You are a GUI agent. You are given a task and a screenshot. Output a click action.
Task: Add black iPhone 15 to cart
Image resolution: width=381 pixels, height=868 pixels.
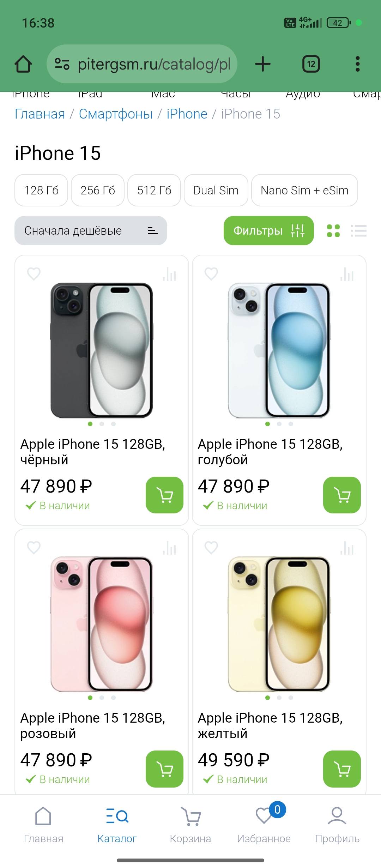(x=164, y=495)
